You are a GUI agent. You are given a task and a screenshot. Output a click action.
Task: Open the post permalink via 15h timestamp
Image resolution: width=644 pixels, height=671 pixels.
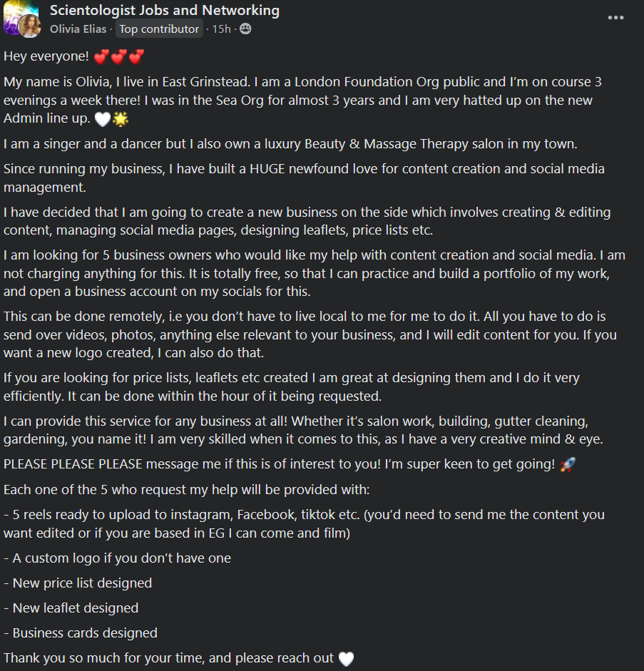coord(223,29)
